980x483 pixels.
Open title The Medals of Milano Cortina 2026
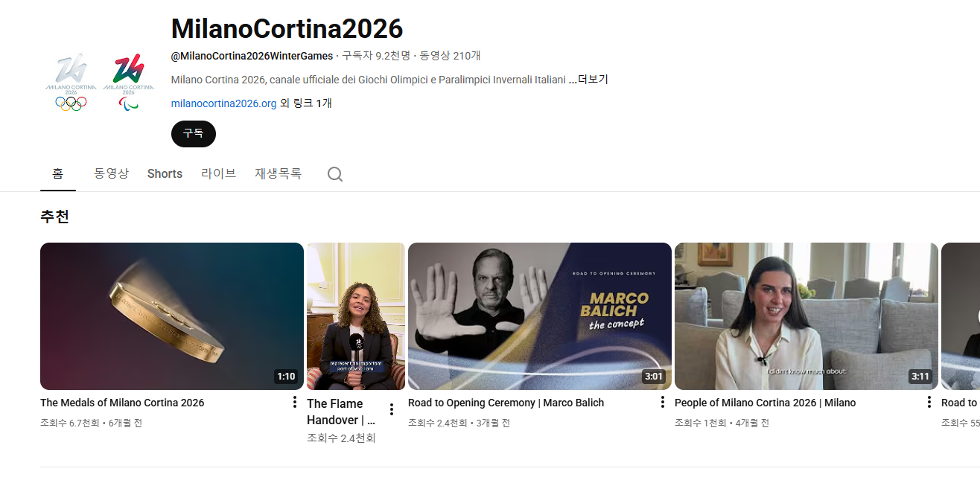click(122, 403)
